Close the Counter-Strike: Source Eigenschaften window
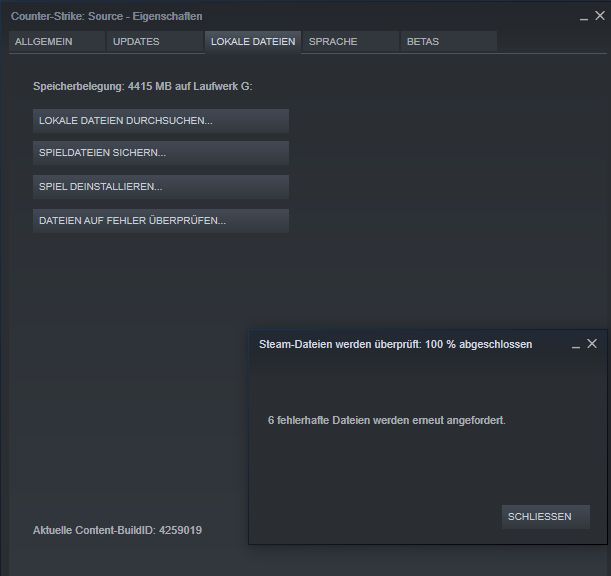This screenshot has width=611, height=576. (x=600, y=16)
